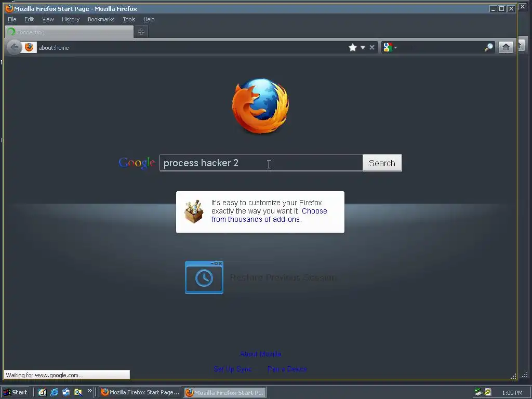Viewport: 532px width, 399px height.
Task: Click the first quick launch icon
Action: pyautogui.click(x=42, y=392)
